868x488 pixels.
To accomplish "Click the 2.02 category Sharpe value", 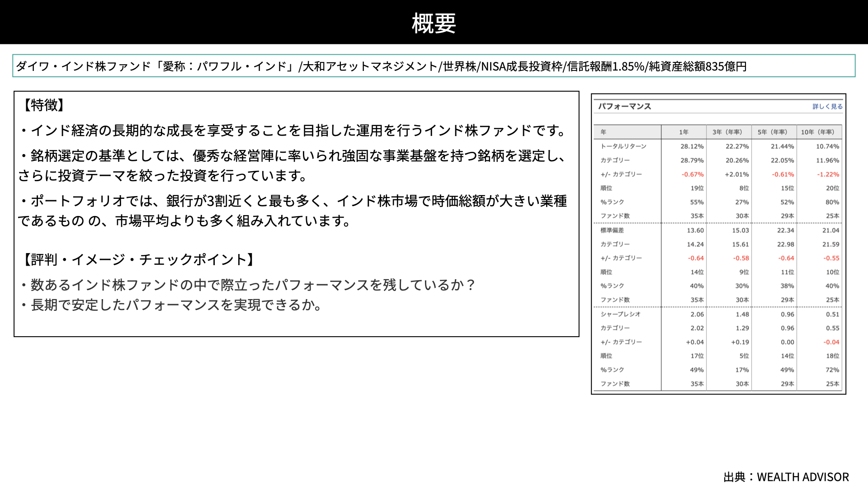I will coord(698,328).
